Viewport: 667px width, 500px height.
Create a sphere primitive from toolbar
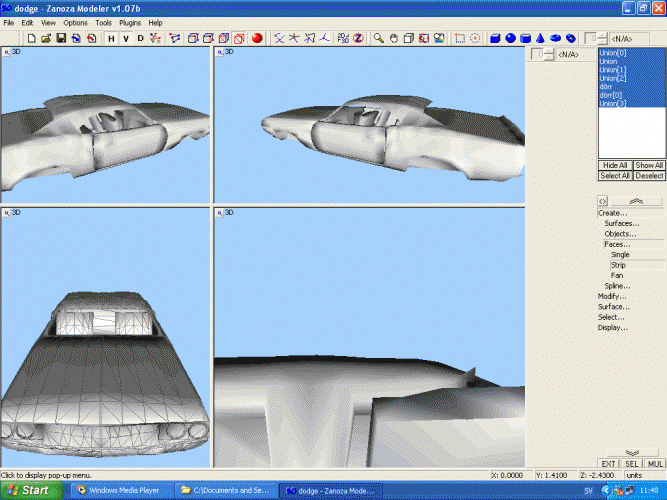(511, 38)
